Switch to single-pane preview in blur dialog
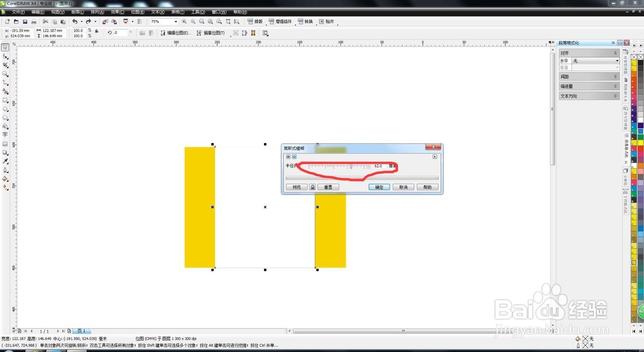The image size is (644, 352). click(294, 157)
